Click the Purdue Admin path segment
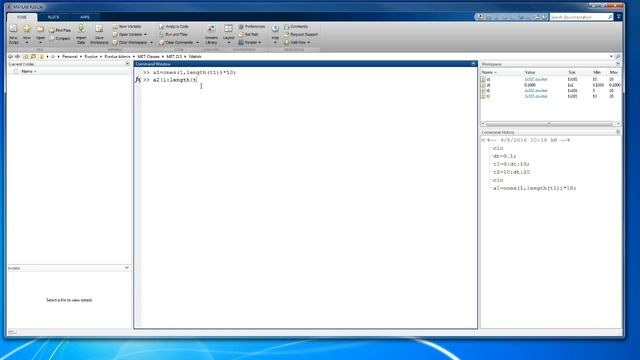 (x=118, y=56)
